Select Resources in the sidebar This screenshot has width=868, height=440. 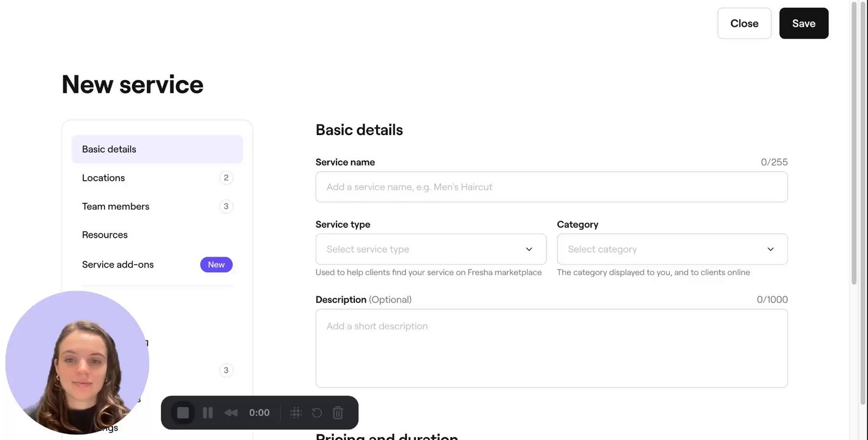coord(157,235)
